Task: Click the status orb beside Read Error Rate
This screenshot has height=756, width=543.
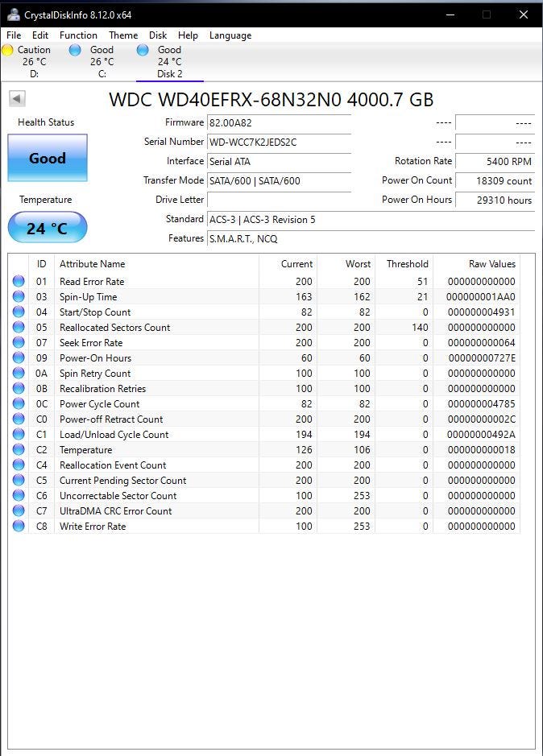Action: tap(19, 281)
